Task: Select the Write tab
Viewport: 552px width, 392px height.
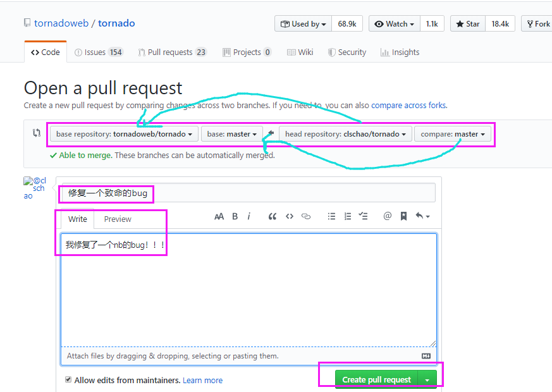Action: click(77, 219)
